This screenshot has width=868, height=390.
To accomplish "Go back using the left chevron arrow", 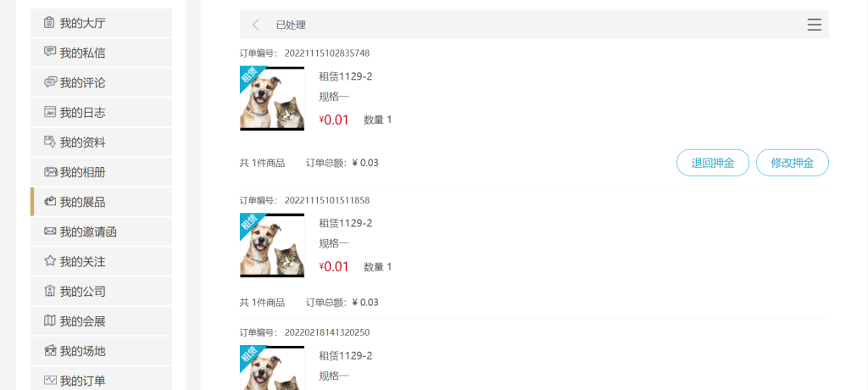I will click(x=255, y=25).
